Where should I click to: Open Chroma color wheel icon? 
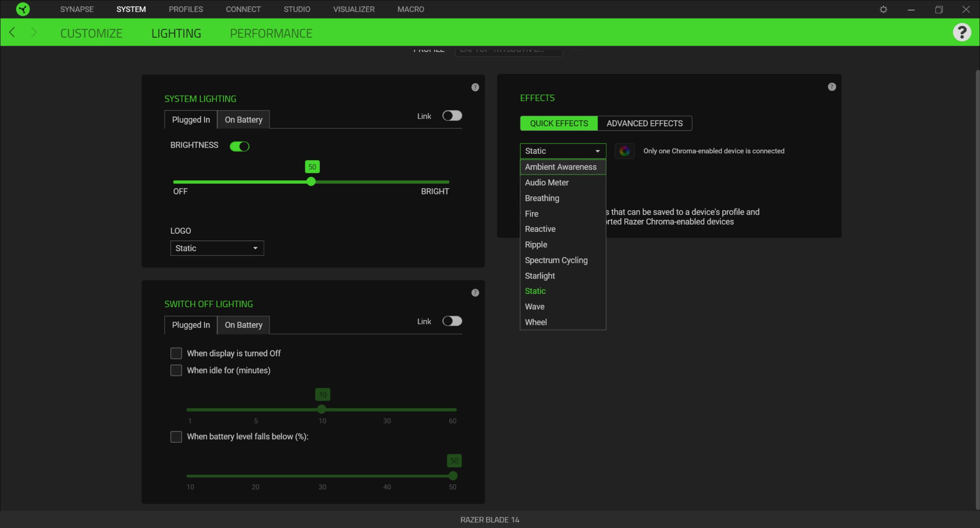click(x=624, y=151)
